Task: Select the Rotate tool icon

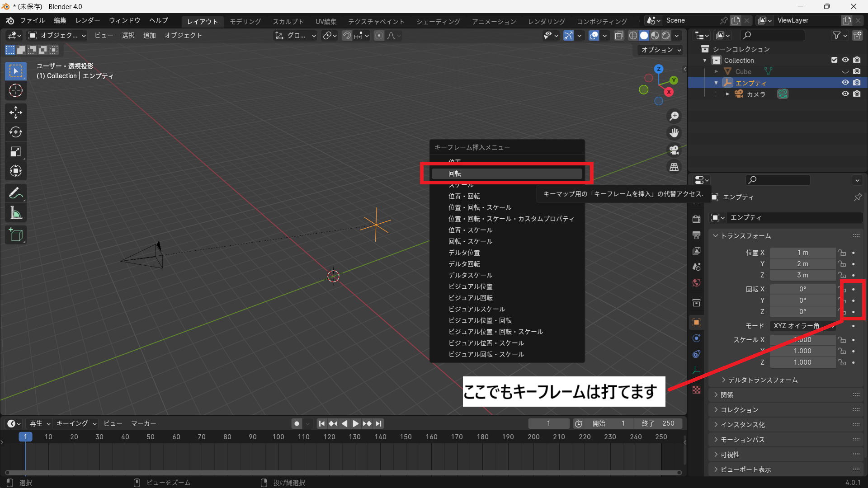Action: point(16,132)
